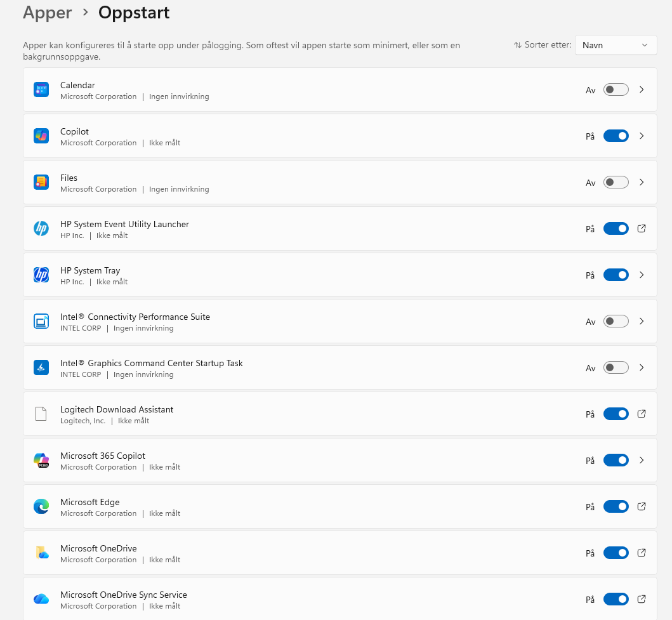Open the Sorter etter Navn dropdown
672x620 pixels.
(x=616, y=45)
